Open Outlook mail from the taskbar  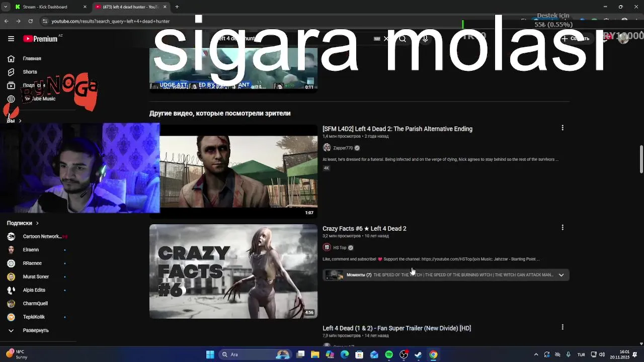point(374,354)
